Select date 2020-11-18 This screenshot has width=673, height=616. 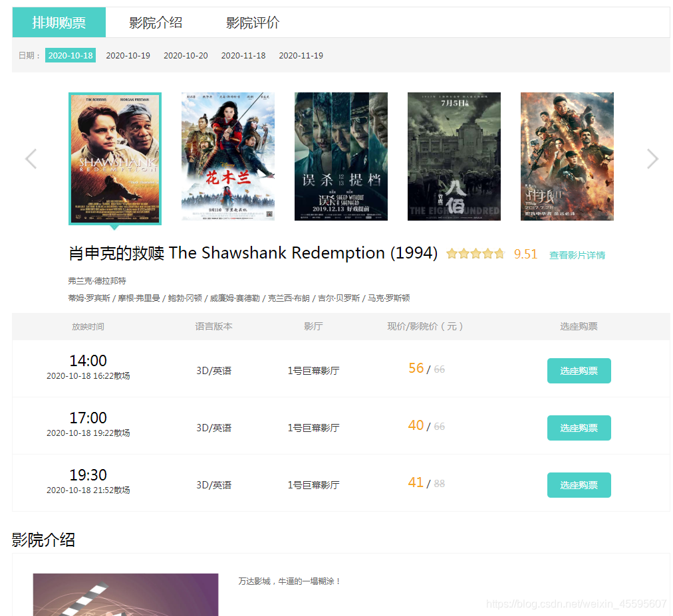coord(243,55)
